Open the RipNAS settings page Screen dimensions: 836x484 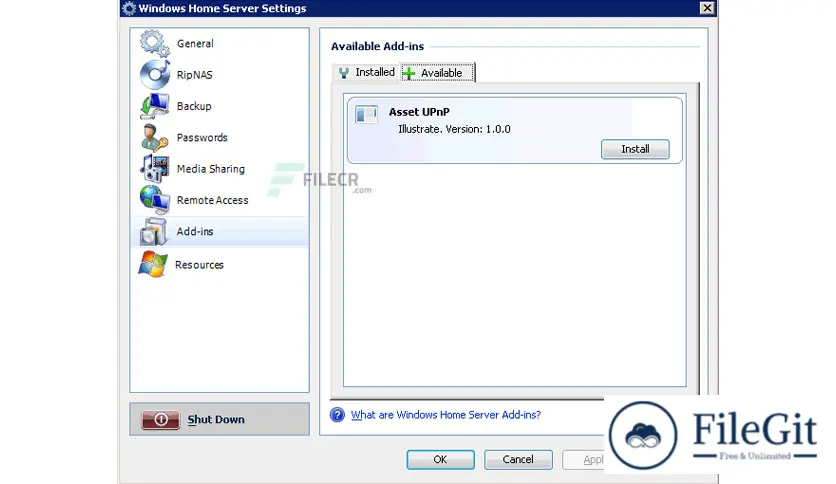[x=219, y=75]
